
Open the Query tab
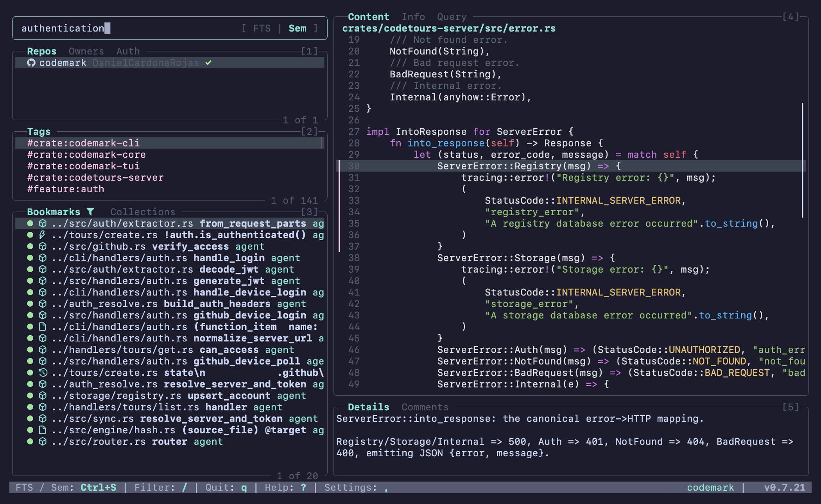[452, 17]
